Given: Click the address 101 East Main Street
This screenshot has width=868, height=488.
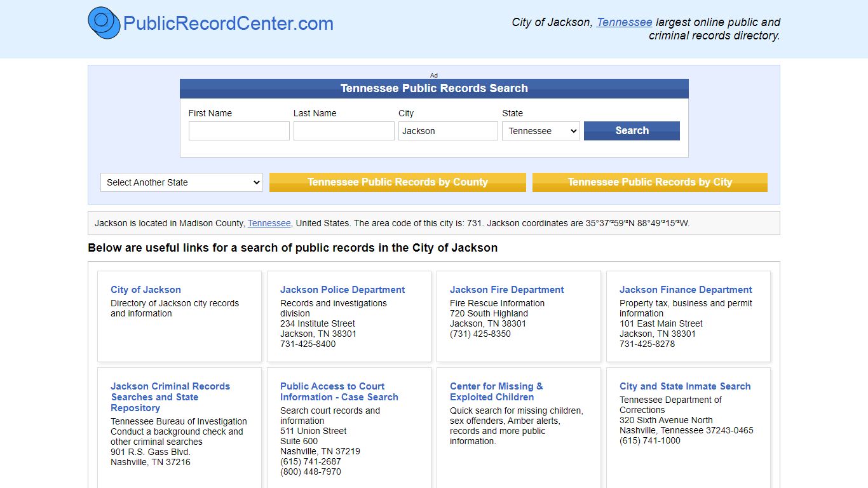Looking at the screenshot, I should click(x=661, y=323).
